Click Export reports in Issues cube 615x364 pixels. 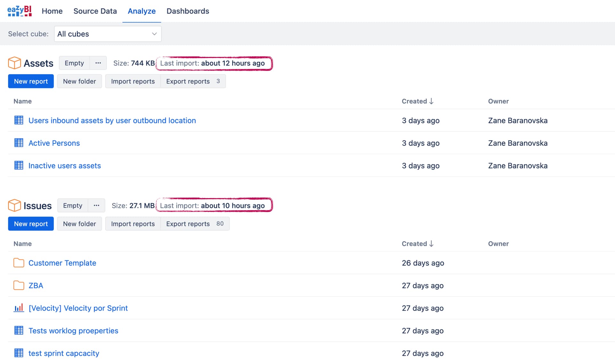[195, 224]
